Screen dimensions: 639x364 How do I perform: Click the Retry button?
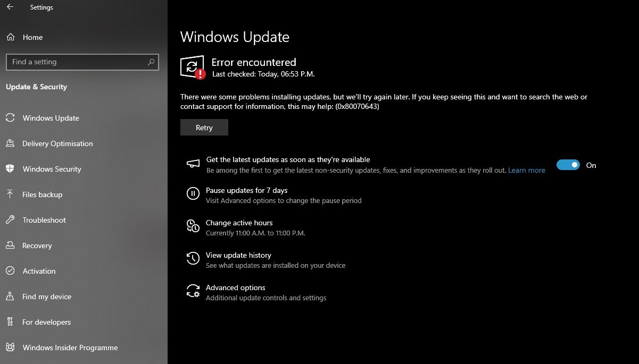[x=204, y=127]
